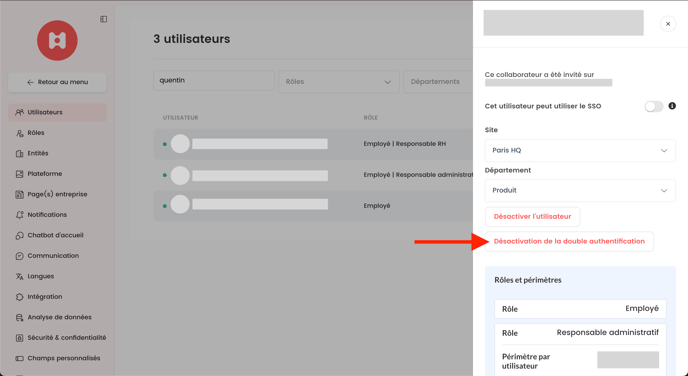Image resolution: width=688 pixels, height=376 pixels.
Task: Click the Retour au menu button
Action: point(57,82)
